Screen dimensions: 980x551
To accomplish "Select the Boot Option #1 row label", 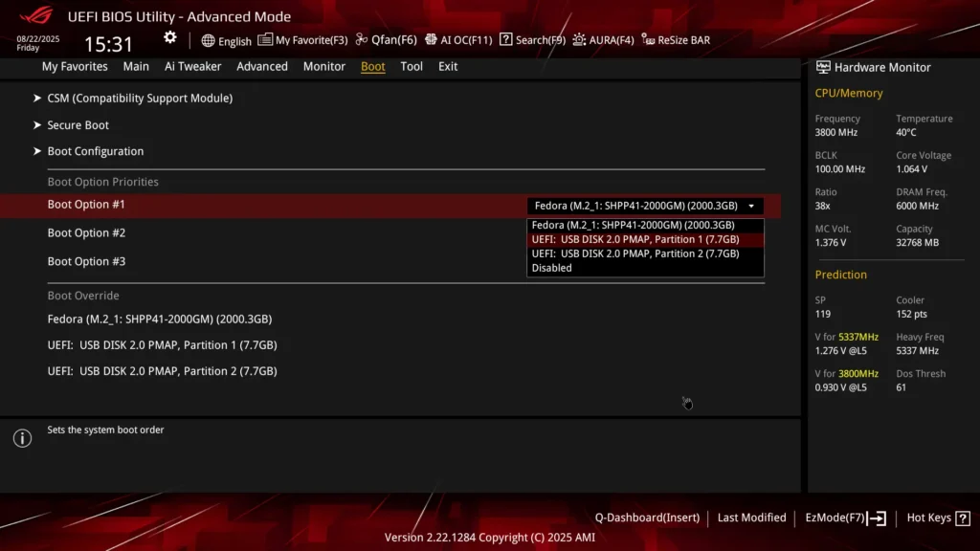I will click(86, 205).
